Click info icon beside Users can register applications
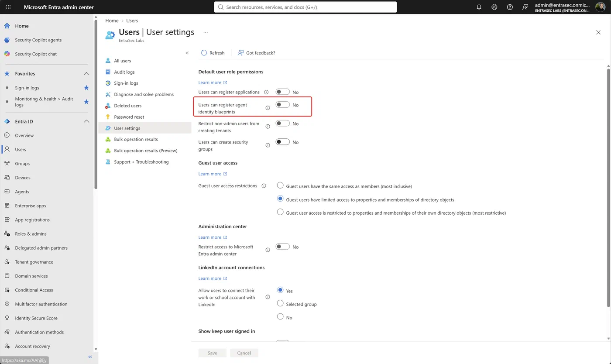The height and width of the screenshot is (364, 611). coord(266,93)
